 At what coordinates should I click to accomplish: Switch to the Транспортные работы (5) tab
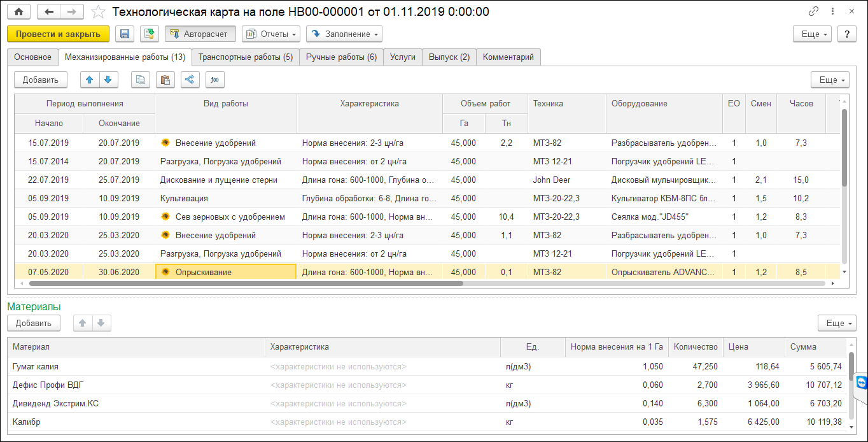point(245,57)
